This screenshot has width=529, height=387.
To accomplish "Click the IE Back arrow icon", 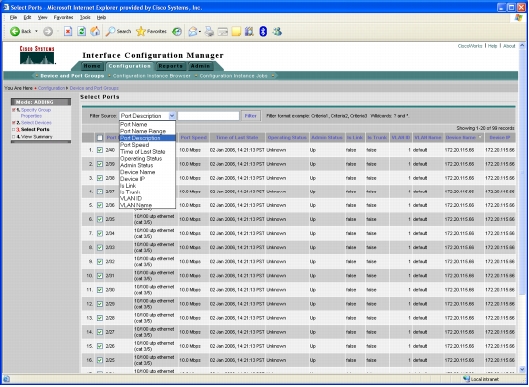I will tap(15, 31).
